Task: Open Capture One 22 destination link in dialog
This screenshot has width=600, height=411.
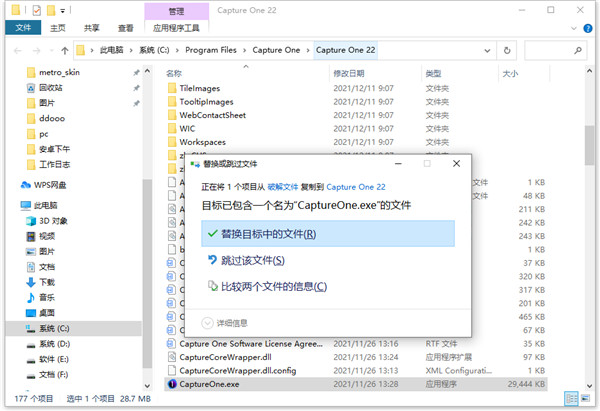Action: 356,187
